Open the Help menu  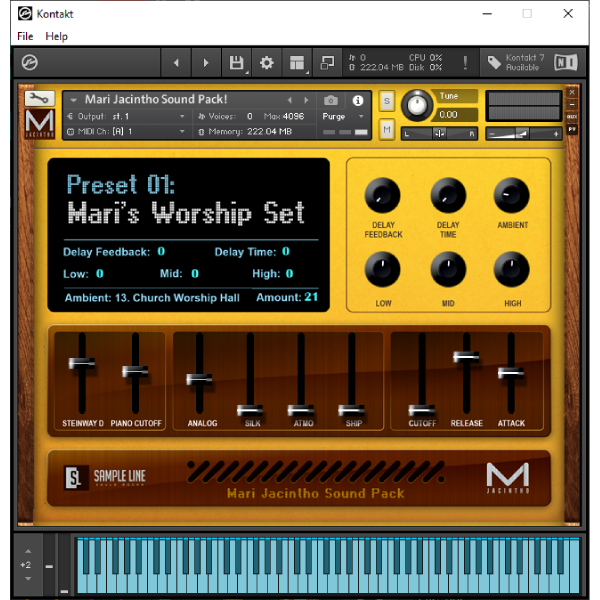coord(57,36)
